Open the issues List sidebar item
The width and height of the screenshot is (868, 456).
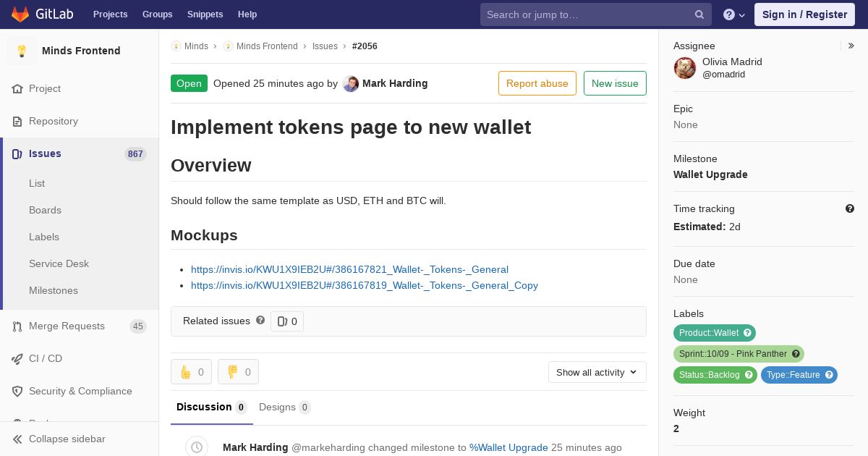[x=37, y=184]
